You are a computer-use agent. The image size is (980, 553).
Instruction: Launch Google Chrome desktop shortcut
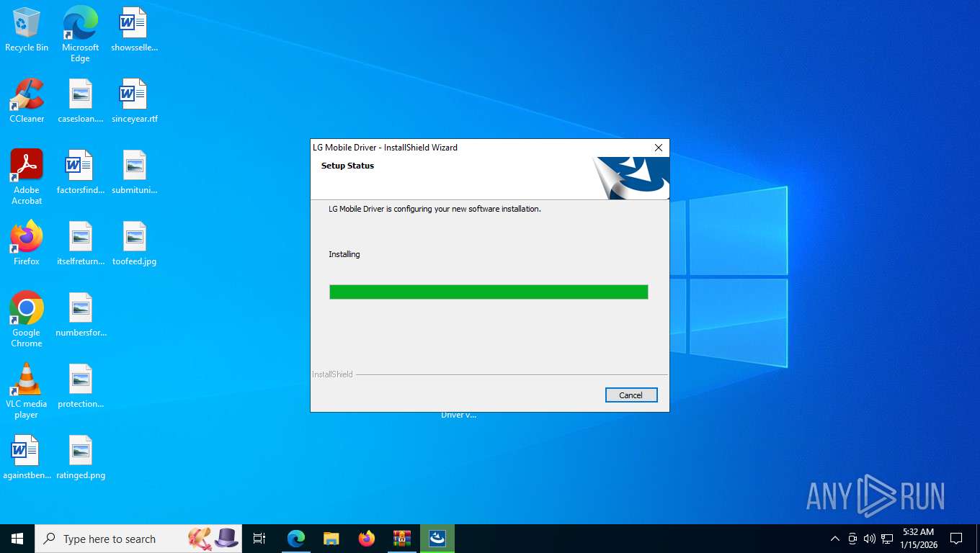tap(27, 320)
